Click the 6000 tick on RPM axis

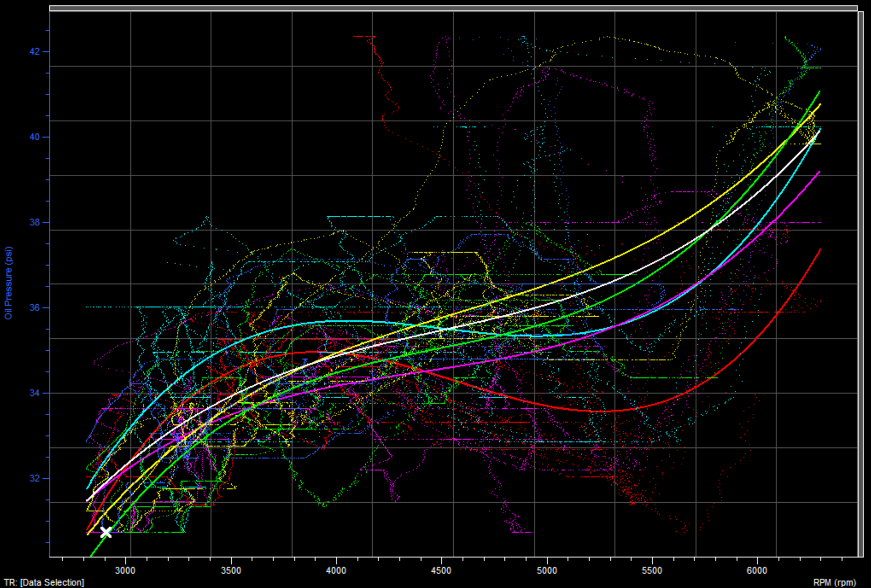coord(757,570)
